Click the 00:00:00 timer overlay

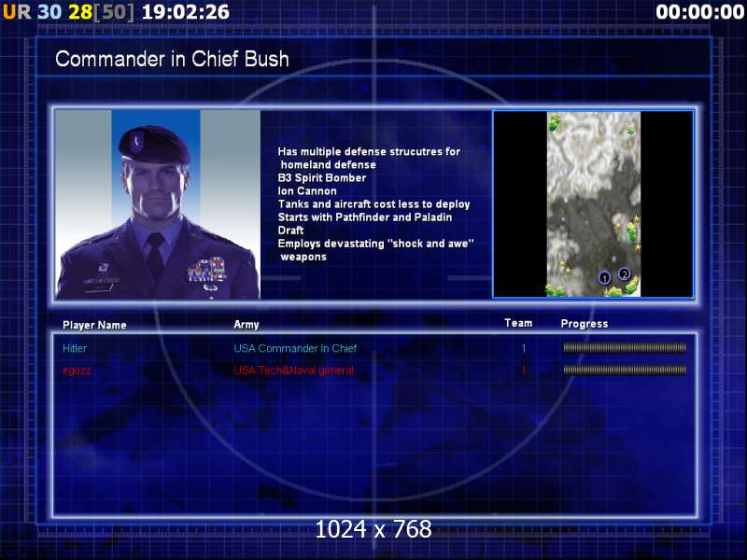699,12
